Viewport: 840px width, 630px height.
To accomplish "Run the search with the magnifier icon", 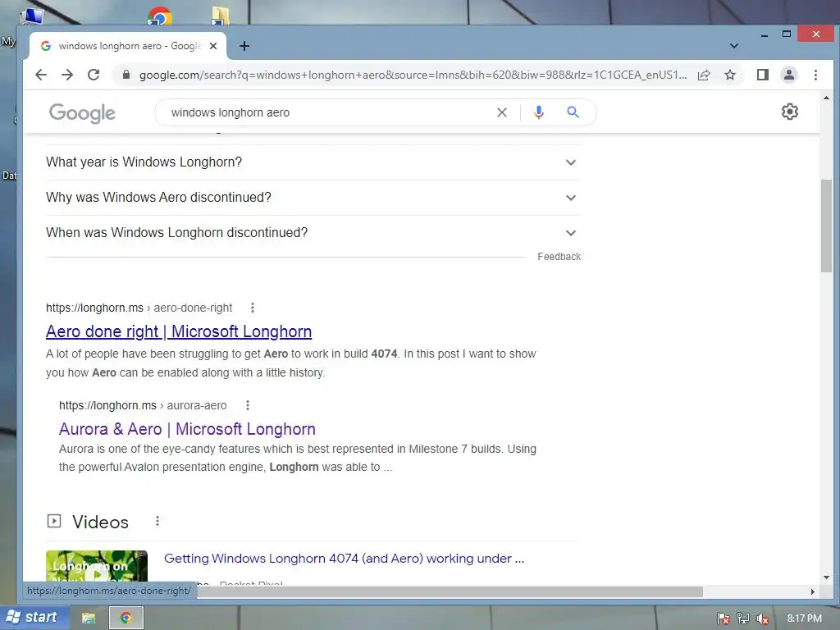I will click(573, 112).
